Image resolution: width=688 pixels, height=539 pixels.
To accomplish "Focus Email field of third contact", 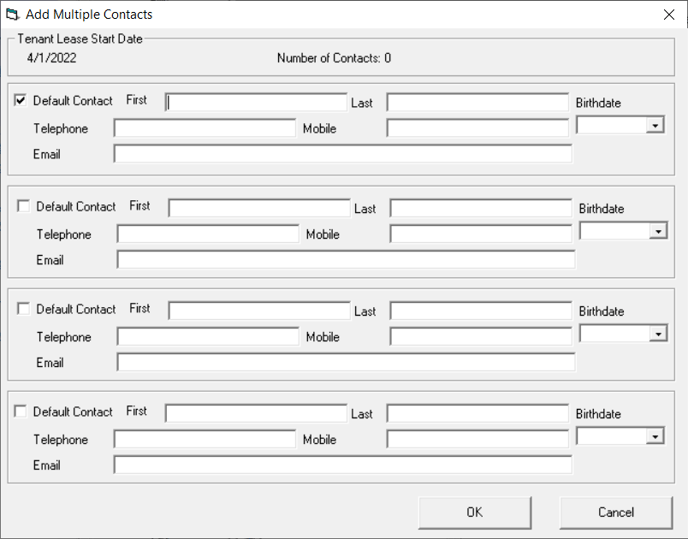I will tap(346, 362).
